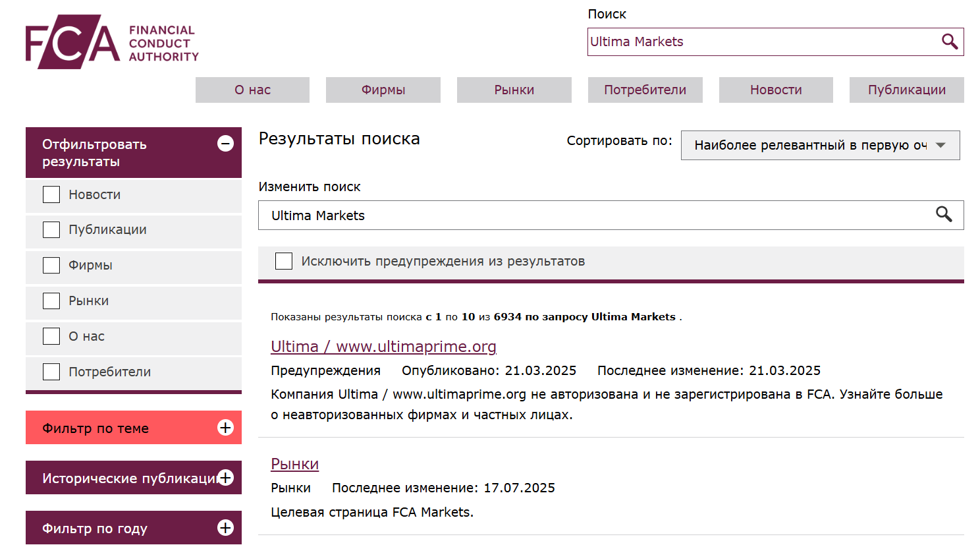Open the «Публикации» navigation menu

click(x=906, y=90)
